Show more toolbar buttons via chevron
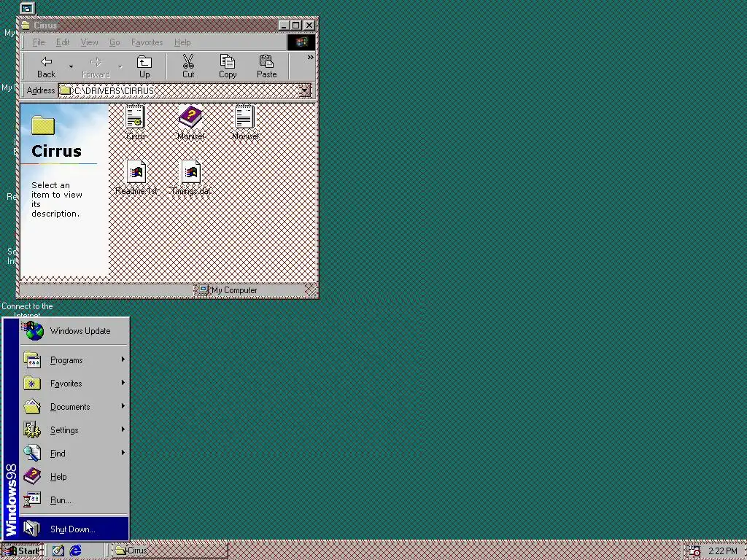 click(310, 57)
